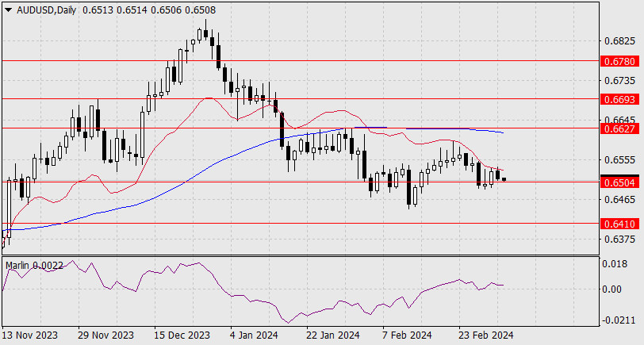Click the 29 Nov 2023 date label
Viewport: 644px width, 345px height.
point(106,335)
